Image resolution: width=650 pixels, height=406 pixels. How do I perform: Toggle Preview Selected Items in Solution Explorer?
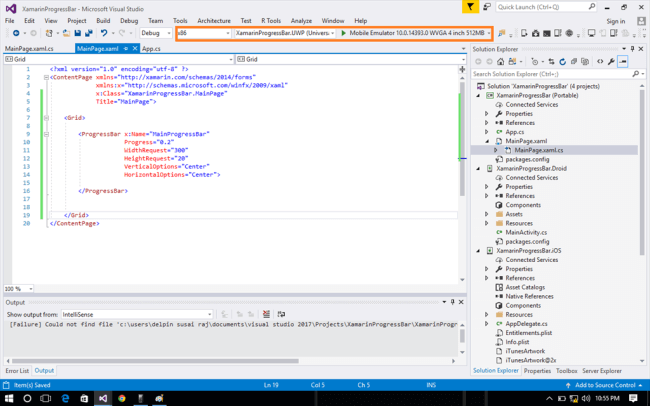[x=621, y=61]
